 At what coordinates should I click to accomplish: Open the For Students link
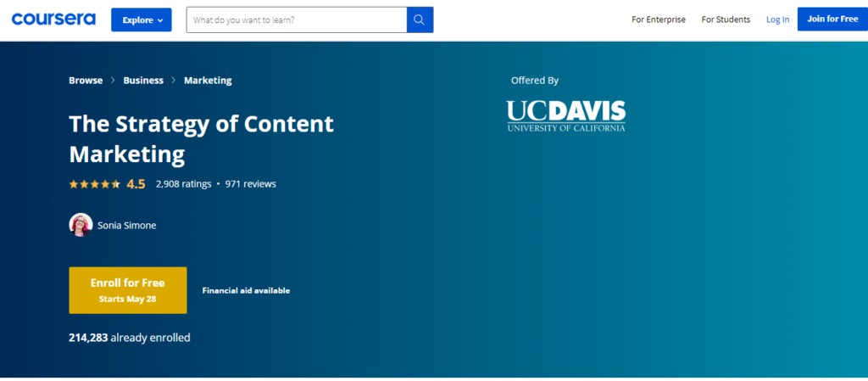(726, 20)
